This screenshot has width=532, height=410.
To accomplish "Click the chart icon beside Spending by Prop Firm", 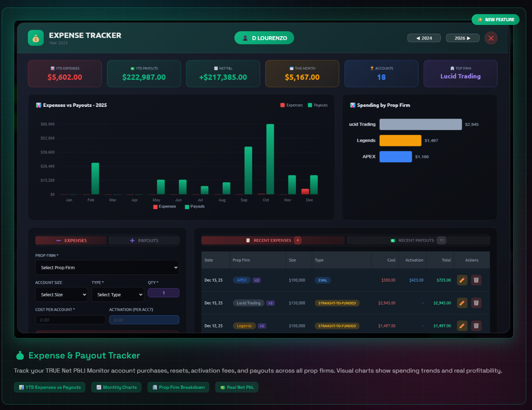I will (x=353, y=105).
